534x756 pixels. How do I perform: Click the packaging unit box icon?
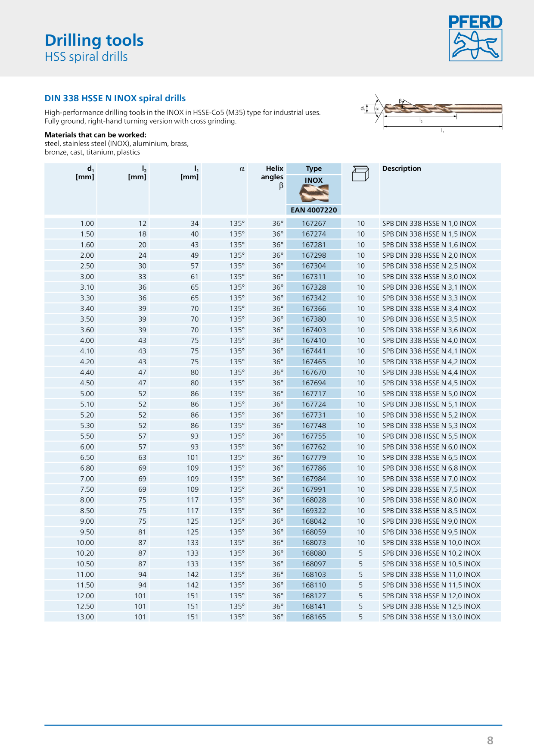pyautogui.click(x=360, y=173)
